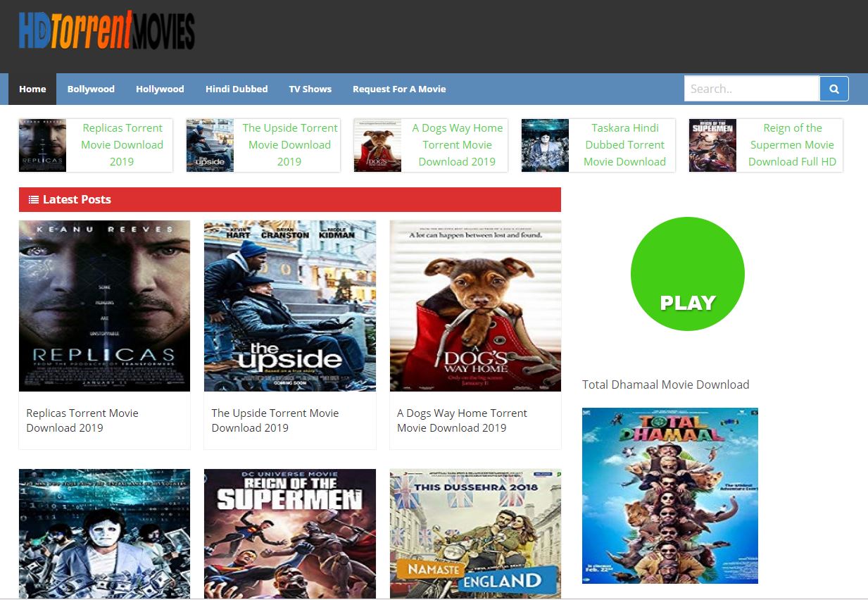The width and height of the screenshot is (868, 600).
Task: Click the Namaste England poster
Action: (x=475, y=534)
